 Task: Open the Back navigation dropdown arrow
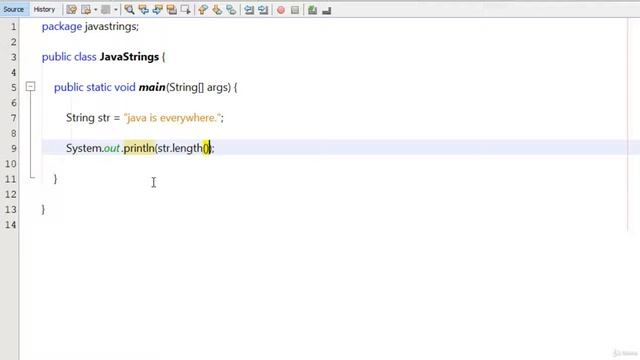point(96,10)
